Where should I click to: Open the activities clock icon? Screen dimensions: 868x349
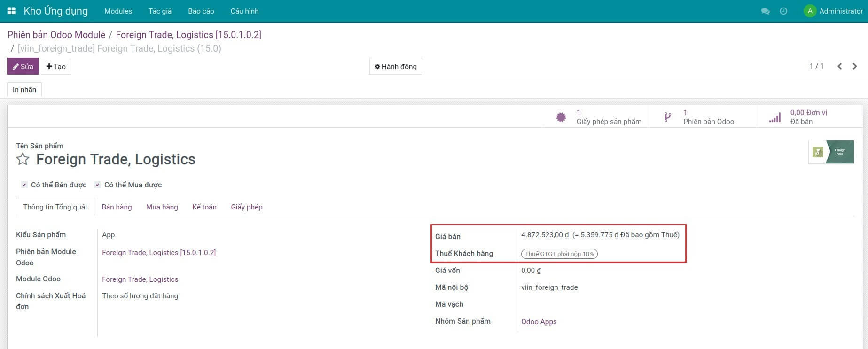(x=783, y=11)
